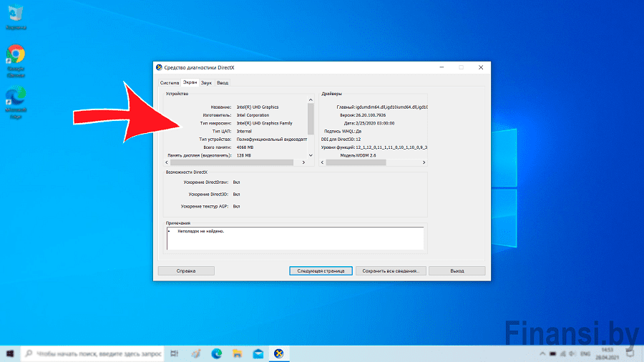
Task: Click the Справка button
Action: point(186,271)
